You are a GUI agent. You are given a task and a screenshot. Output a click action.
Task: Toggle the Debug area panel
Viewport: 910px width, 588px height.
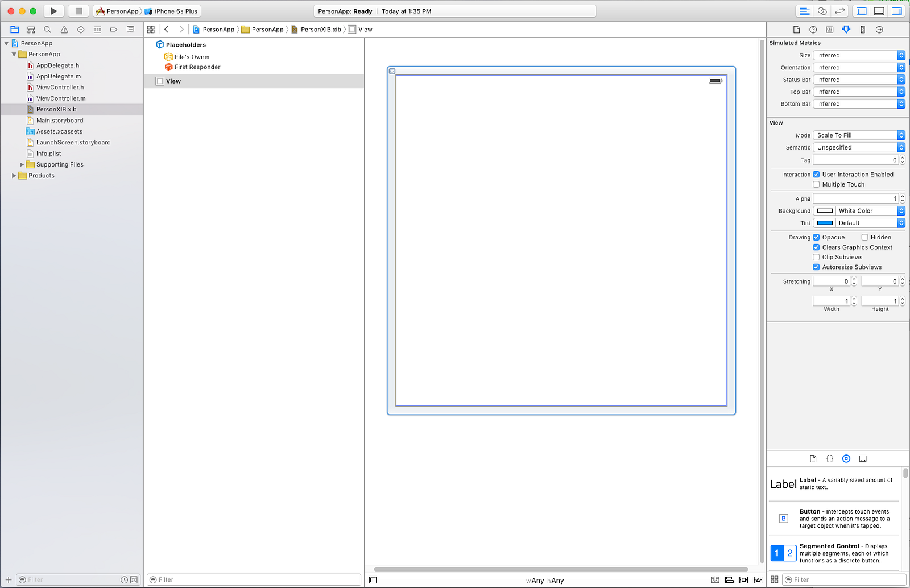coord(879,11)
